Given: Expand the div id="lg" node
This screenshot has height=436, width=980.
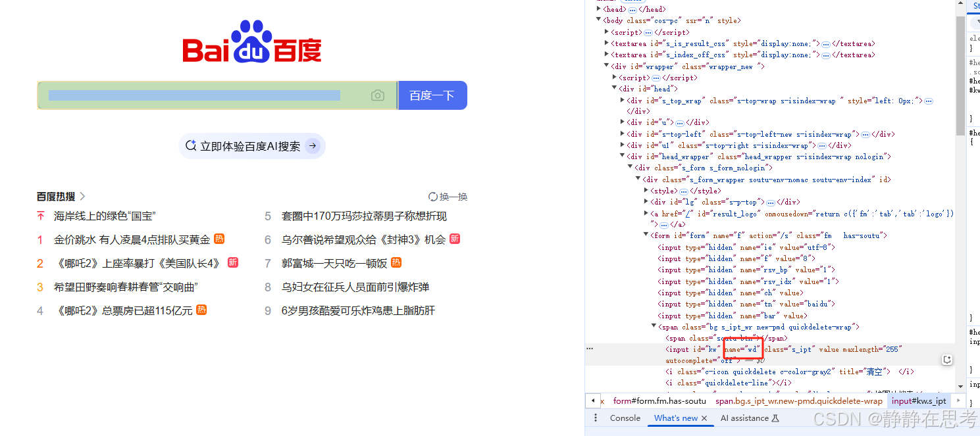Looking at the screenshot, I should (x=646, y=202).
